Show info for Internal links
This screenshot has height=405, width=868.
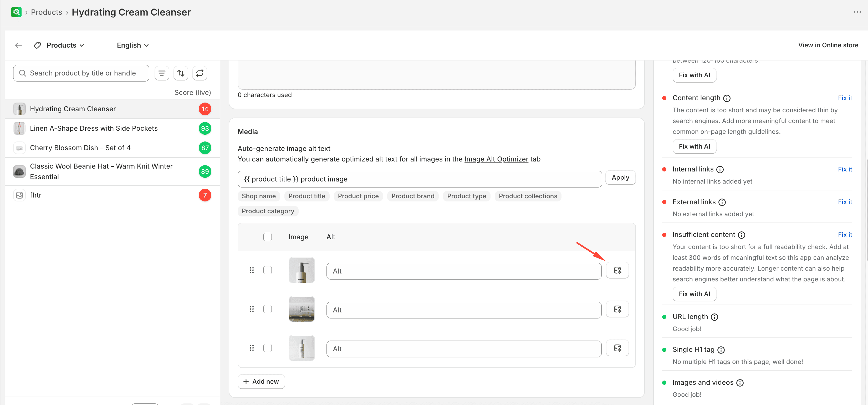(x=720, y=169)
